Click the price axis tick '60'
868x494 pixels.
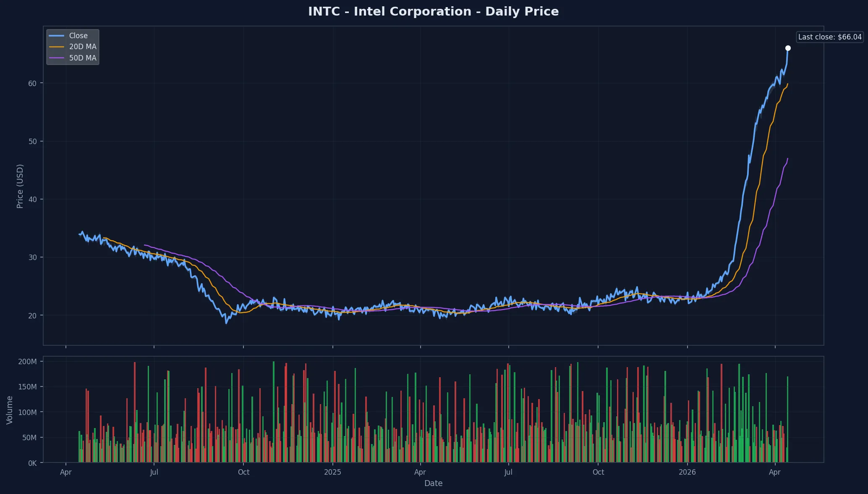pyautogui.click(x=32, y=83)
